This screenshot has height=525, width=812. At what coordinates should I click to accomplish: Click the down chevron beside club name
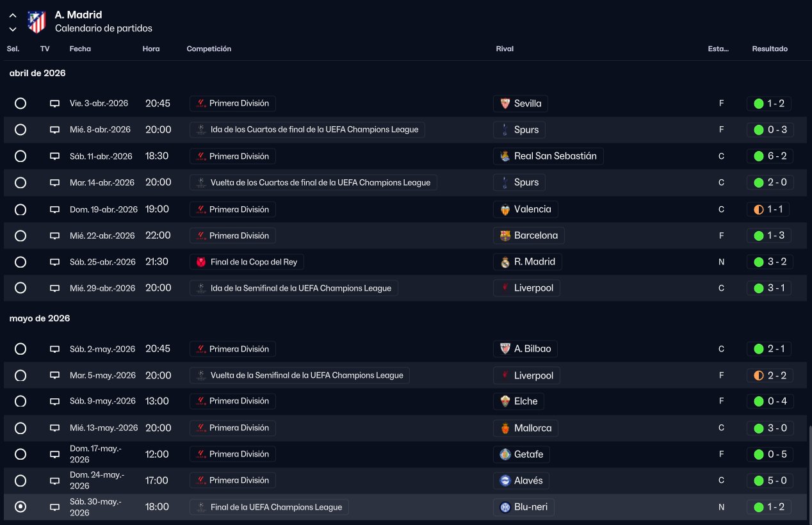[13, 29]
